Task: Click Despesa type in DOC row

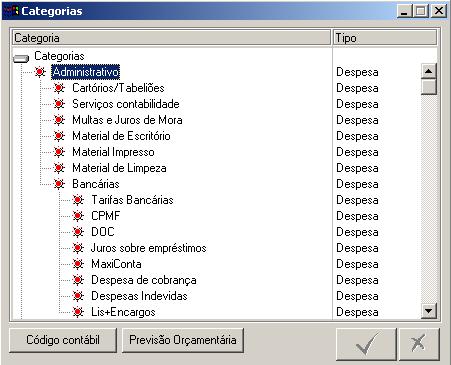Action: click(357, 232)
